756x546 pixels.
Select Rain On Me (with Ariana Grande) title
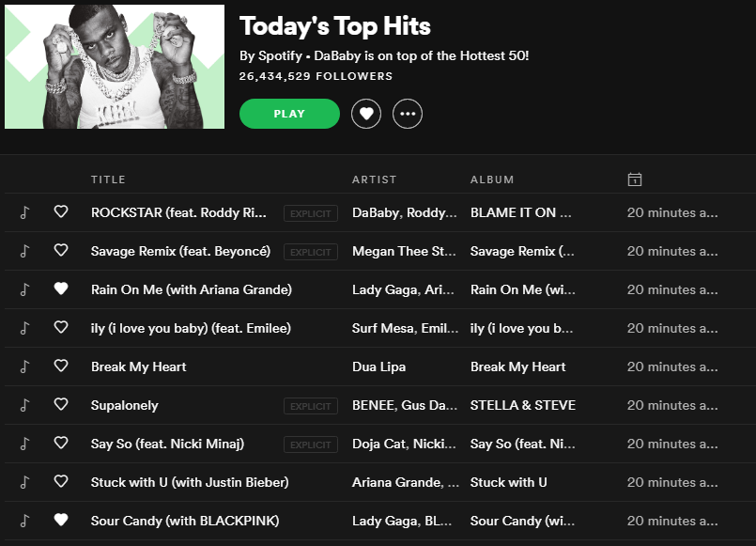(x=192, y=289)
